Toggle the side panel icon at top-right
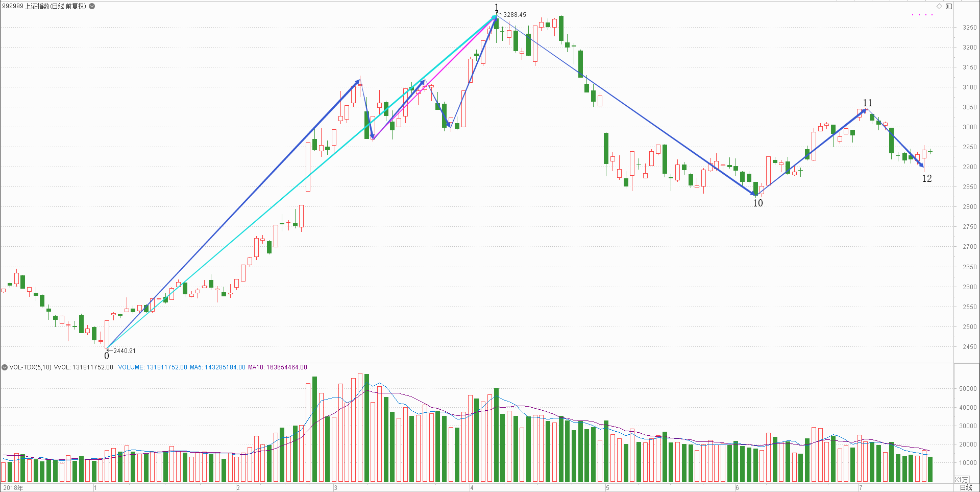The image size is (980, 492). click(948, 6)
